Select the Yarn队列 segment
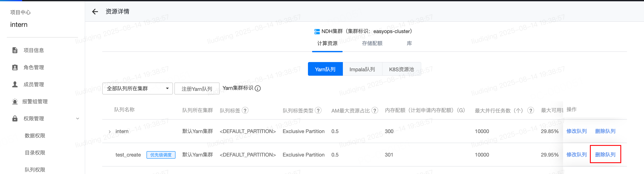 tap(325, 69)
